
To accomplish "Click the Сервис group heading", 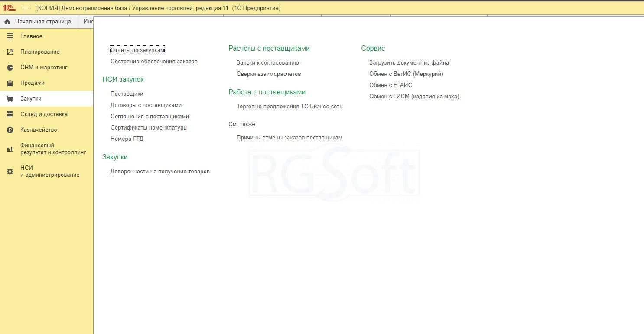I will (x=373, y=49).
